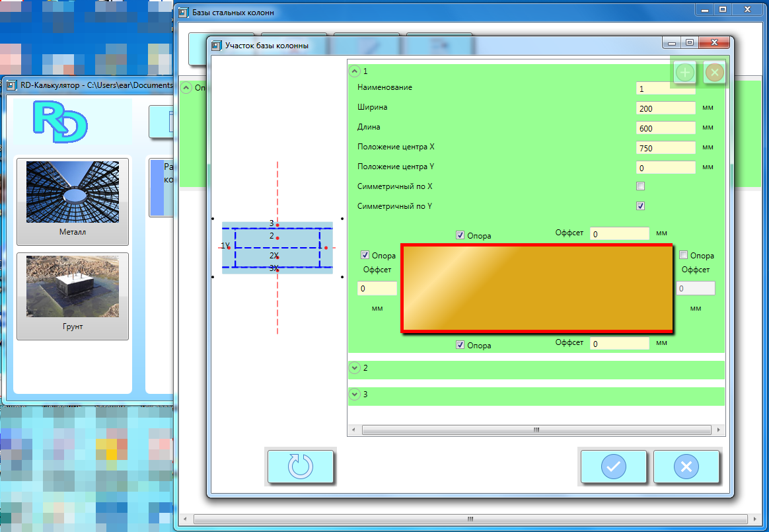This screenshot has height=532, width=769.
Task: Minimize the Участок базы колонны dialog
Action: [672, 43]
